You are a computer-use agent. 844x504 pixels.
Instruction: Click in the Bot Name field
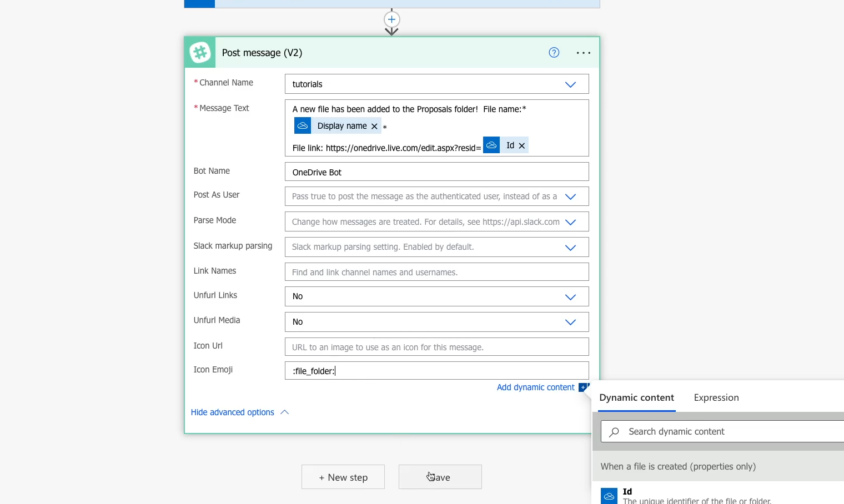(x=437, y=172)
